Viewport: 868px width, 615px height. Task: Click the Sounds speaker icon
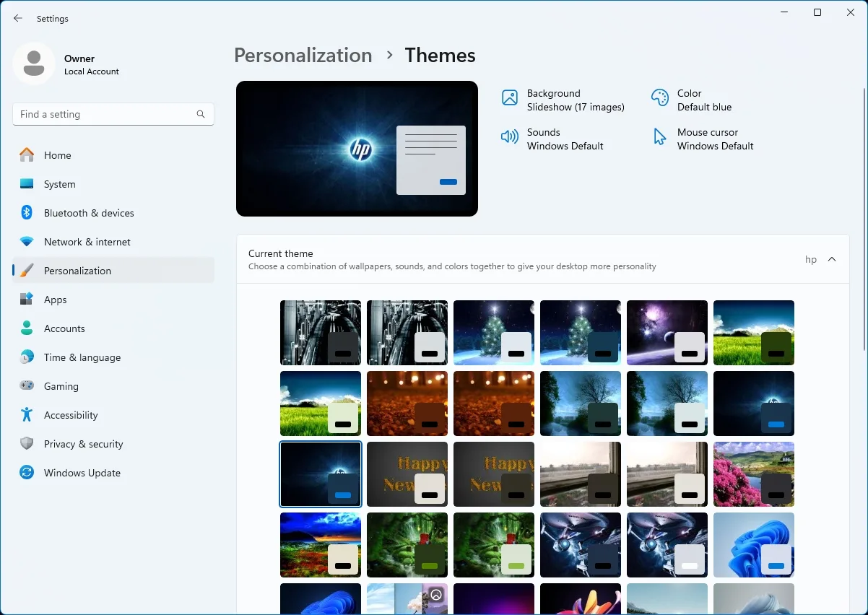(x=510, y=136)
